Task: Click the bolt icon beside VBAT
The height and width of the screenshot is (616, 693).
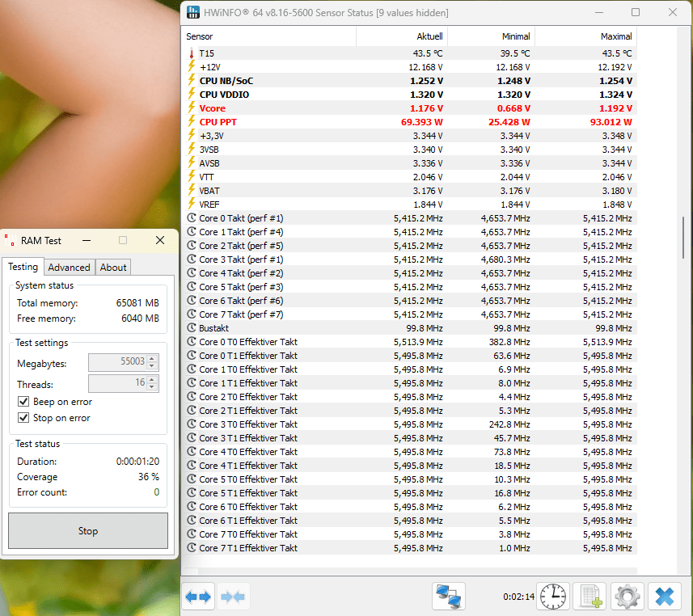Action: pyautogui.click(x=192, y=191)
